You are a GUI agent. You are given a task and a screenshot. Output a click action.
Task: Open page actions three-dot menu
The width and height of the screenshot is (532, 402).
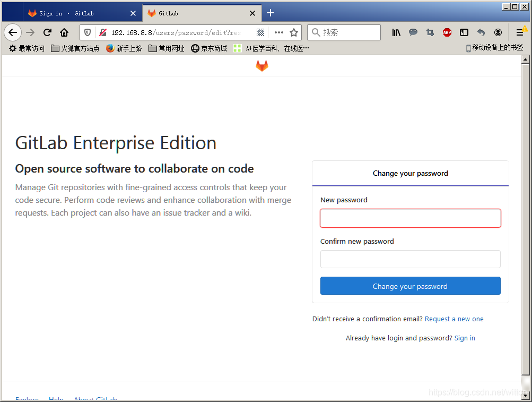click(279, 32)
